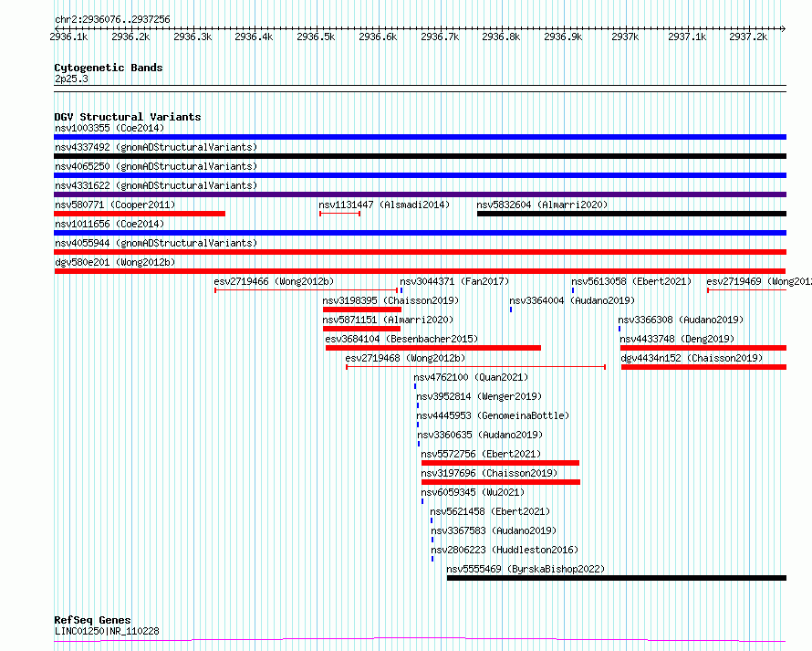Click the blue bar under nsv1003355

click(x=420, y=137)
